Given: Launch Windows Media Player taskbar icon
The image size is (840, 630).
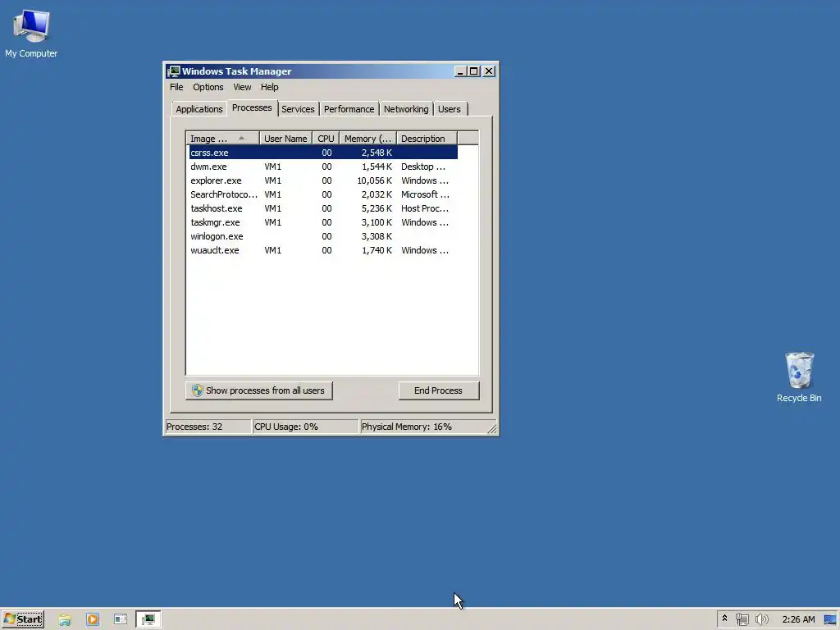Looking at the screenshot, I should 93,619.
